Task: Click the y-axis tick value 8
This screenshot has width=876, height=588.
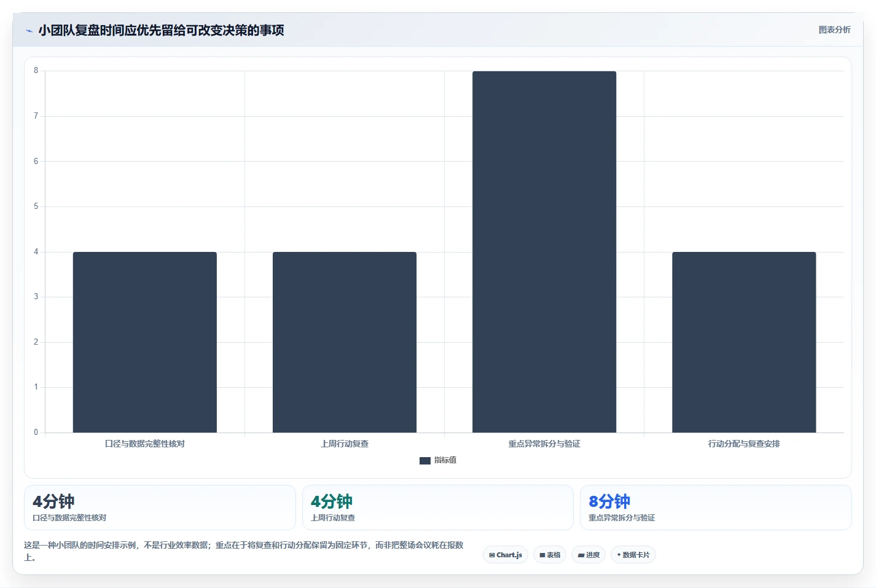Action: tap(36, 71)
